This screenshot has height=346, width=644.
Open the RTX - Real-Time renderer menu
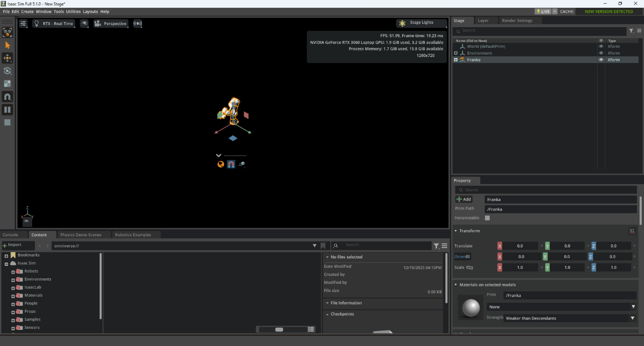point(53,23)
